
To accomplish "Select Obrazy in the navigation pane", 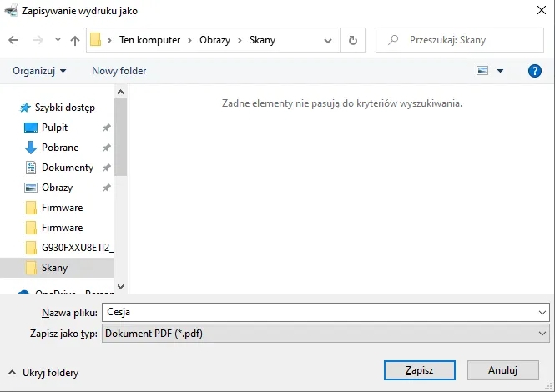I will [57, 188].
